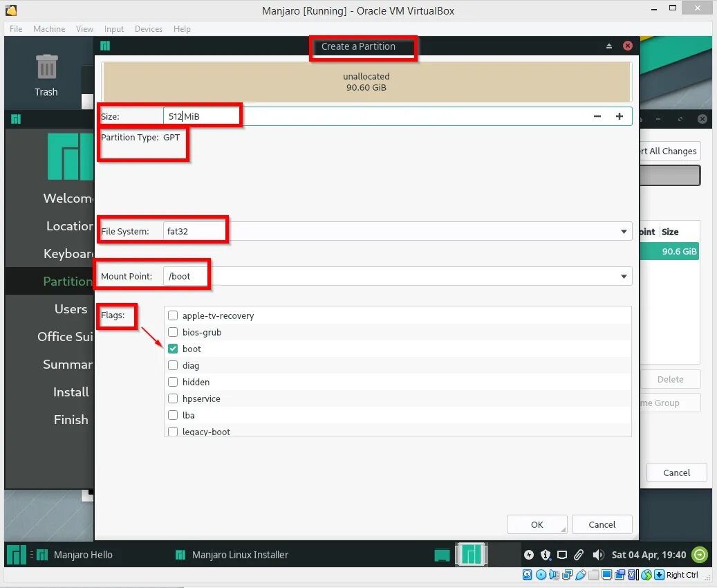Click the Manjaro logo in the dialog title bar
The height and width of the screenshot is (588, 717).
click(105, 46)
